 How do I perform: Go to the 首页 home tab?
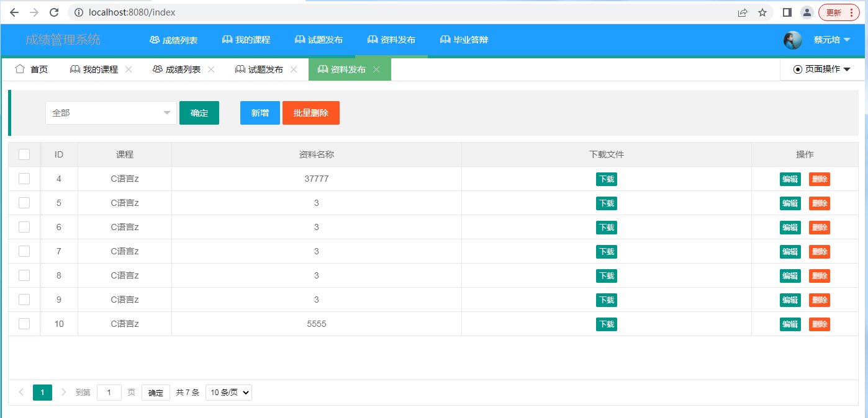point(32,69)
